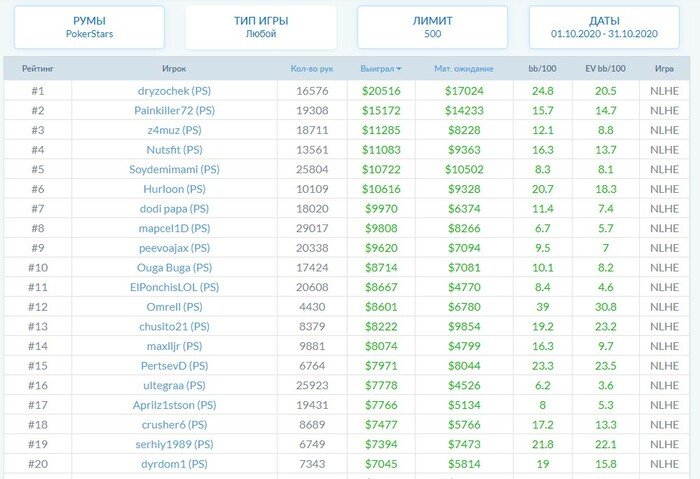The image size is (700, 479).
Task: Open player dodi papa (PS) profile
Action: point(174,208)
